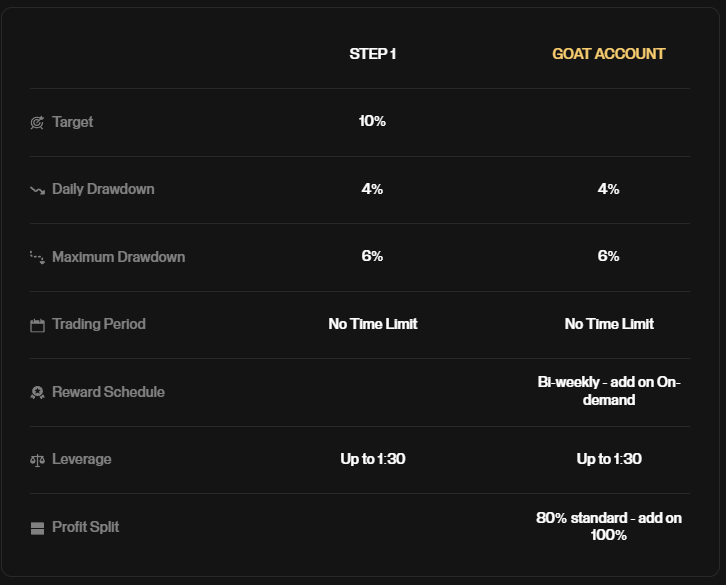Click the Maximum Drawdown label text
Viewport: 726px width, 585px height.
coord(119,257)
